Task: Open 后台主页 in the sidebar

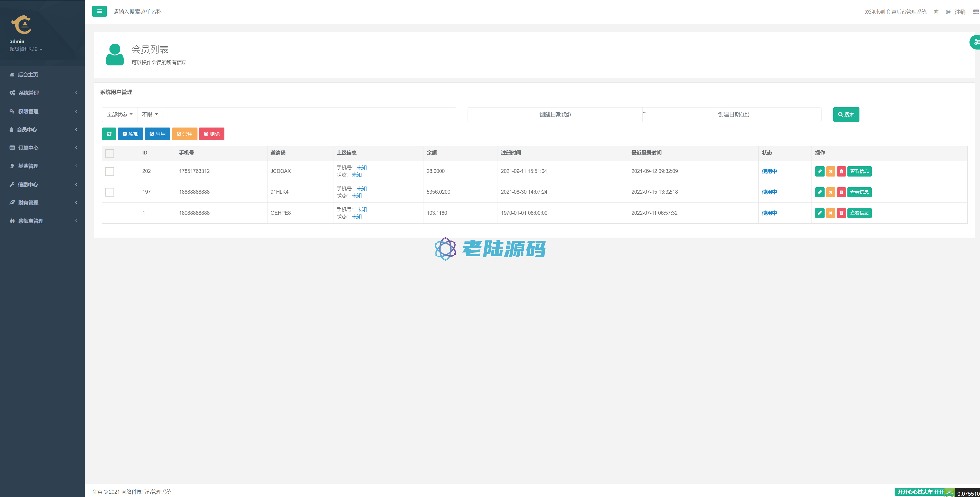Action: click(42, 75)
